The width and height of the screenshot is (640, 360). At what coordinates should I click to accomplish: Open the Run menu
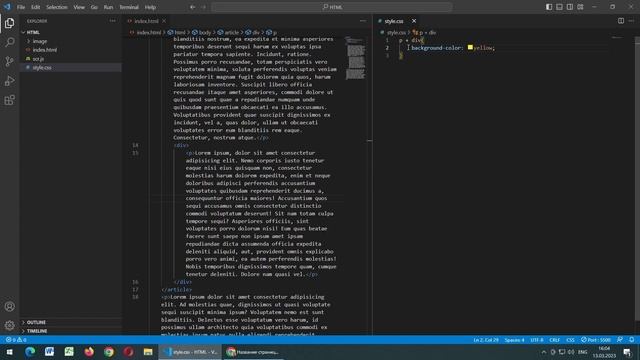click(x=108, y=7)
